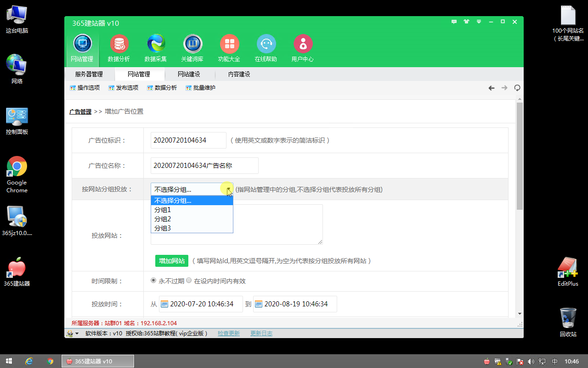This screenshot has width=588, height=368.
Task: Click the end date field 2020-08-19 10:46:34
Action: click(x=295, y=304)
